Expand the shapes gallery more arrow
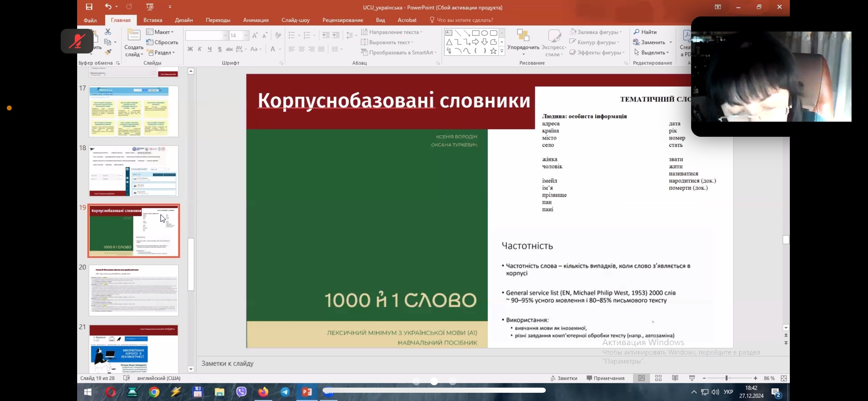 502,51
